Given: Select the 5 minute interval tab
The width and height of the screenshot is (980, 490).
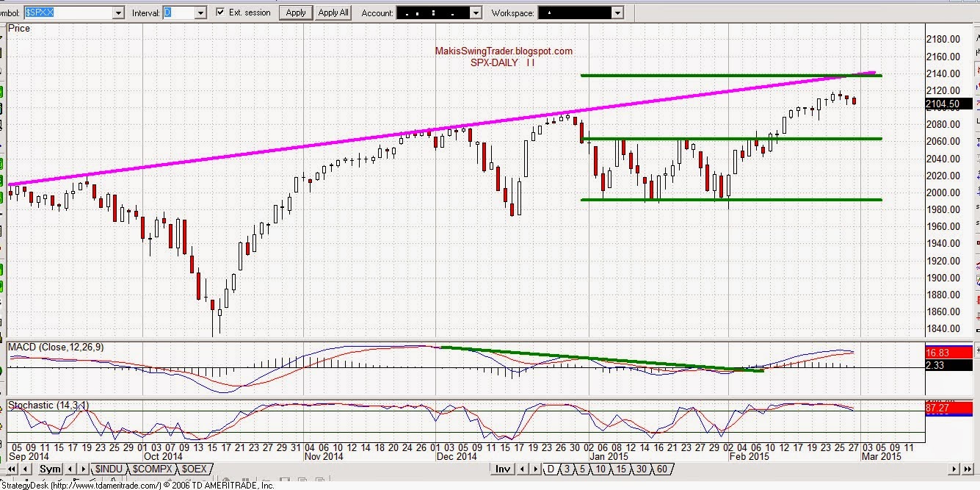Looking at the screenshot, I should tap(582, 469).
